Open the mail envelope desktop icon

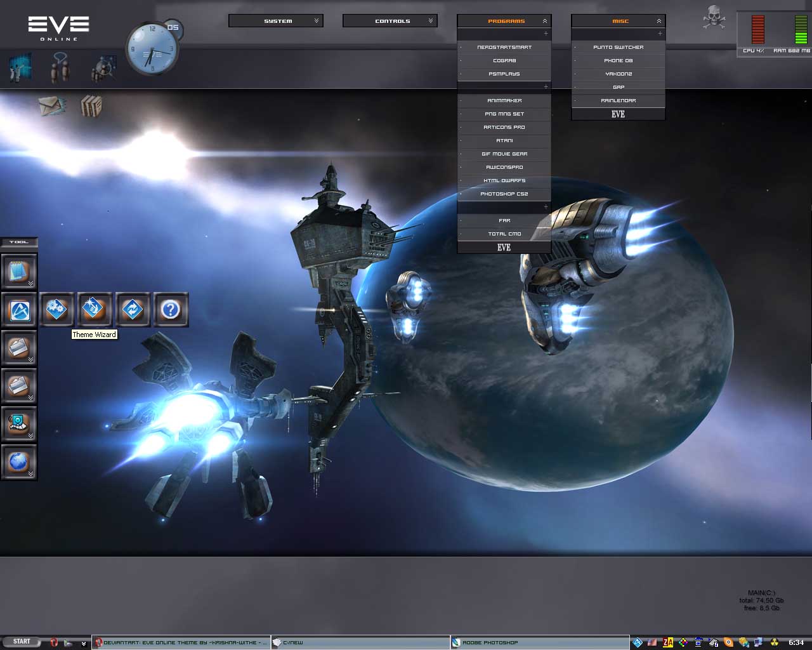pos(52,105)
